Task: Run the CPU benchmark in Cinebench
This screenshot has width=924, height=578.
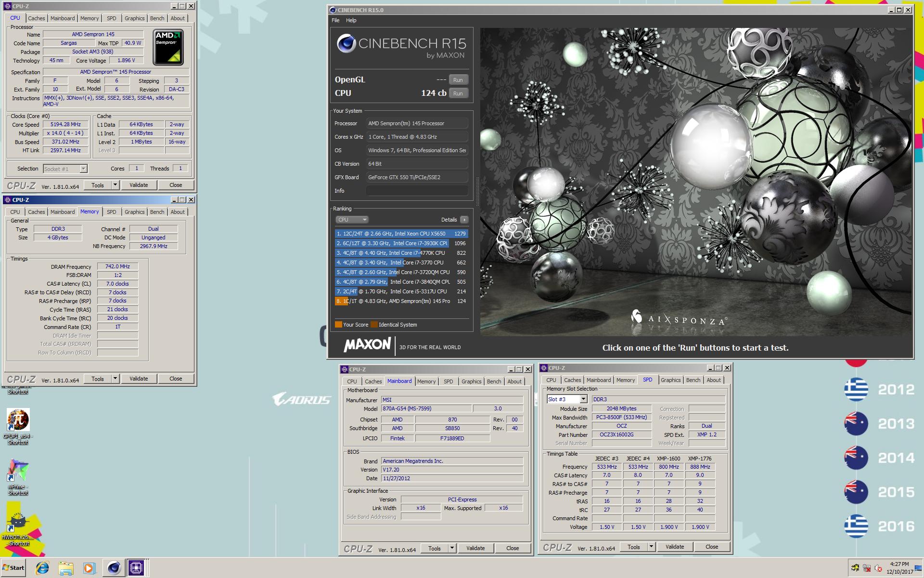Action: (458, 93)
